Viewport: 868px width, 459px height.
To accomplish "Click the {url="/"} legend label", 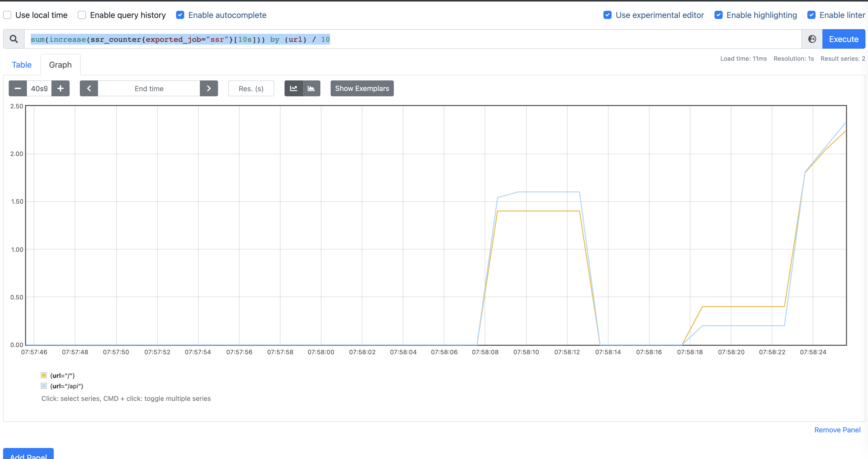I will pyautogui.click(x=62, y=375).
